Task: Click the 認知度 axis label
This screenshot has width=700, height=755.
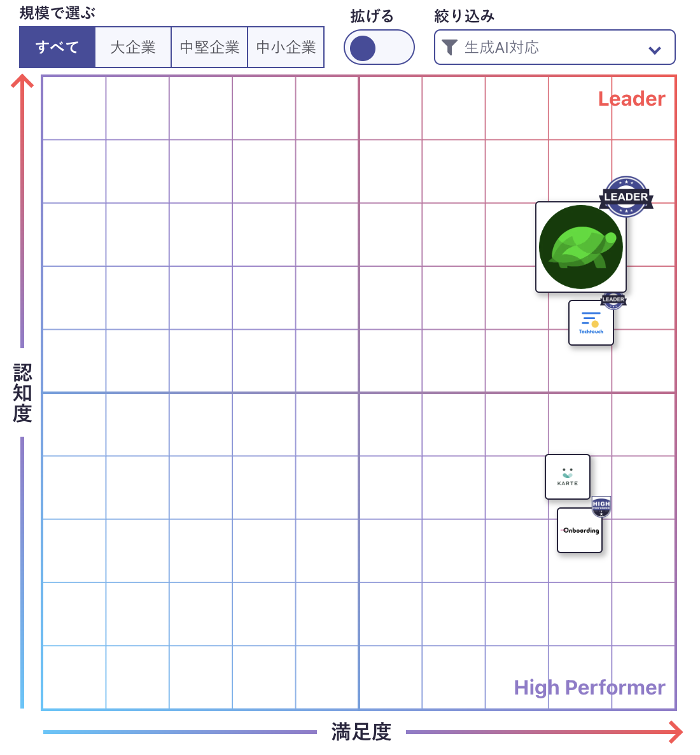Action: point(22,393)
